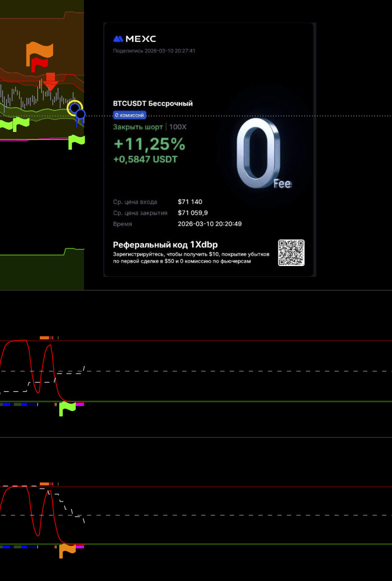Click the MEXC logo on the share card

(x=134, y=39)
